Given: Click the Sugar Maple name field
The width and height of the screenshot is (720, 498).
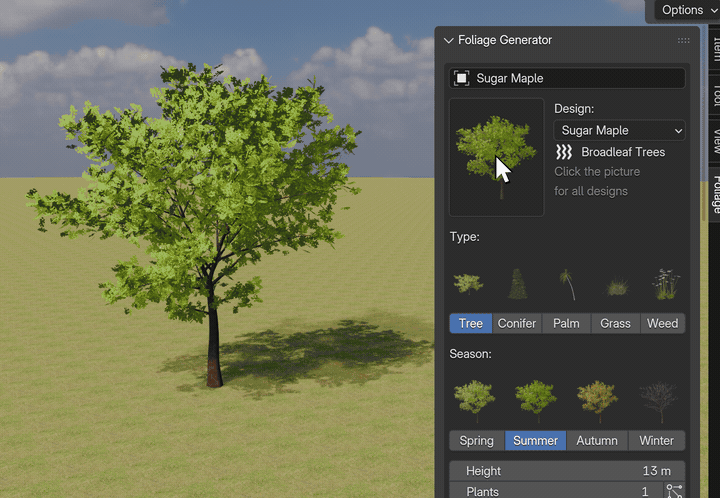Looking at the screenshot, I should point(567,78).
